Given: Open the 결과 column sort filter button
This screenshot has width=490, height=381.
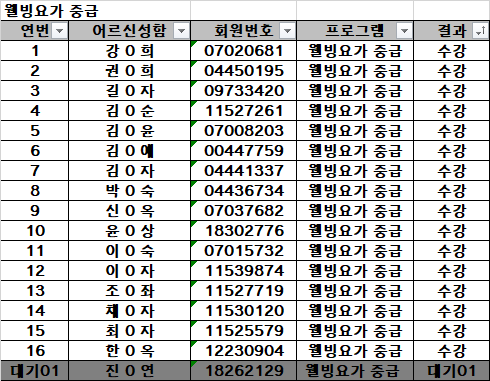Looking at the screenshot, I should coord(481,31).
